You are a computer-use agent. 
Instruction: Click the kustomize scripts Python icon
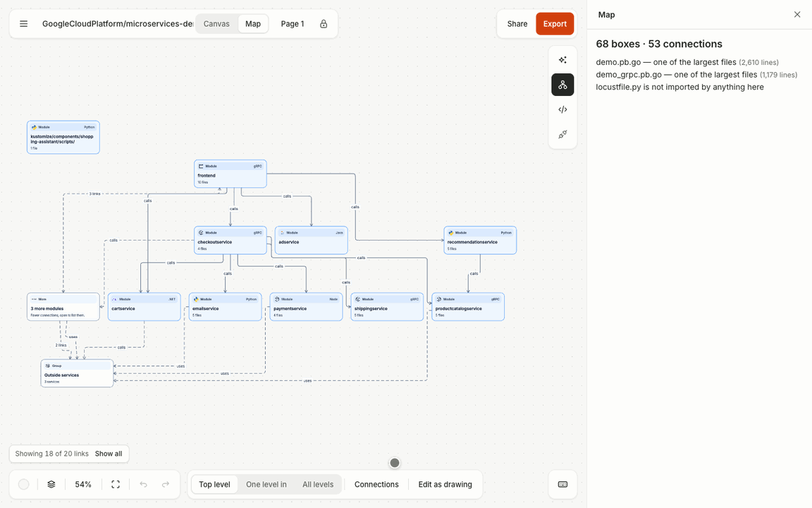tap(34, 127)
